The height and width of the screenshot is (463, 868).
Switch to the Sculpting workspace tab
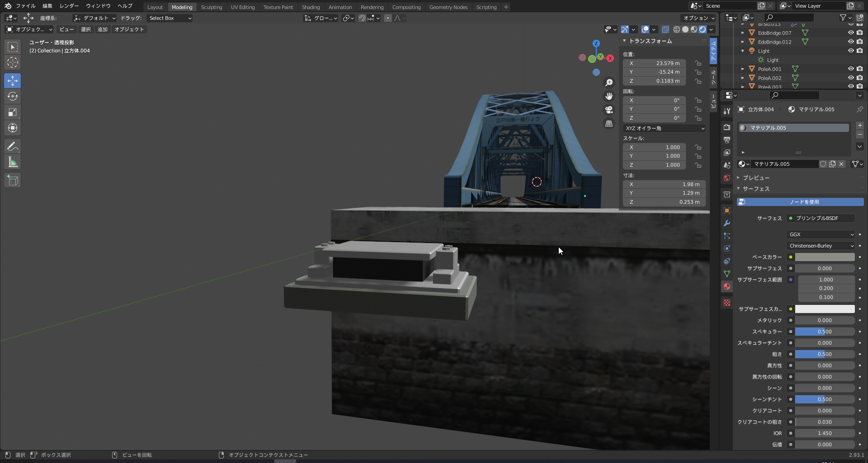coord(211,7)
